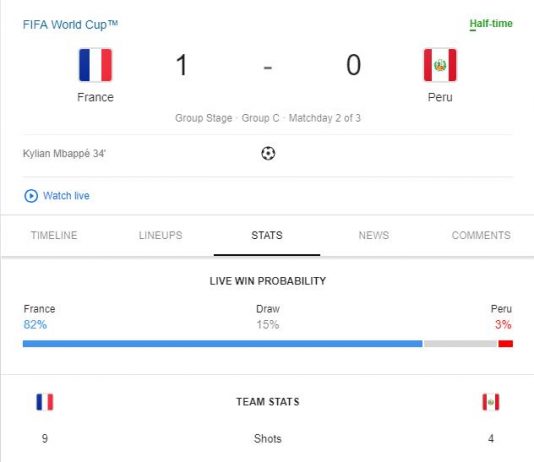This screenshot has width=534, height=462.
Task: Select the Stats tab
Action: click(267, 235)
